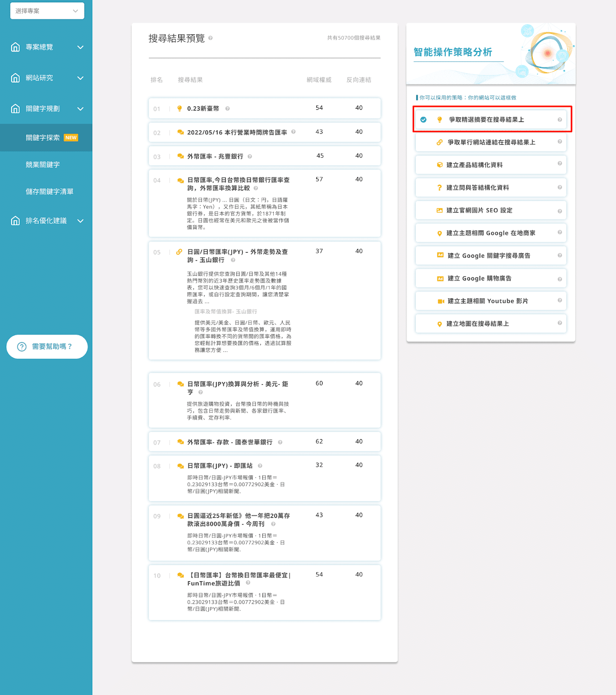The height and width of the screenshot is (695, 616).
Task: Open 儲存關鍵字清單 in the sidebar
Action: (x=49, y=191)
